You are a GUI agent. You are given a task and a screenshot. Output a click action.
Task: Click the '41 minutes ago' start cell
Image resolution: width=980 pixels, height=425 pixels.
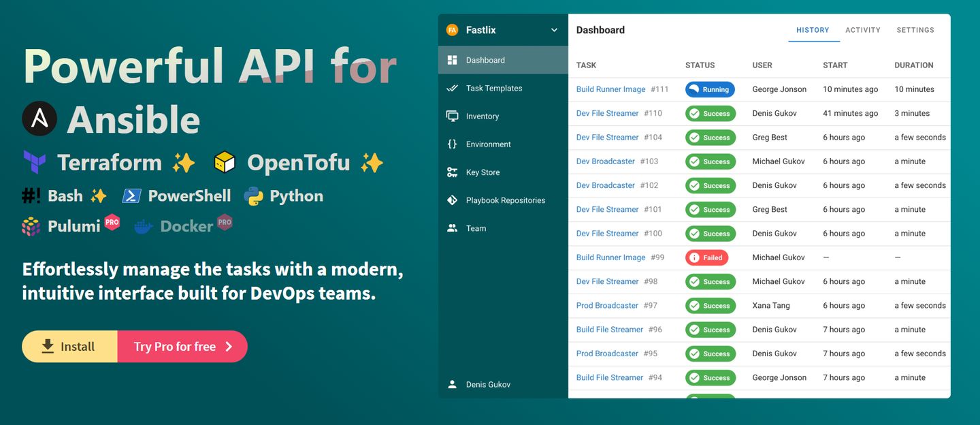[x=850, y=113]
